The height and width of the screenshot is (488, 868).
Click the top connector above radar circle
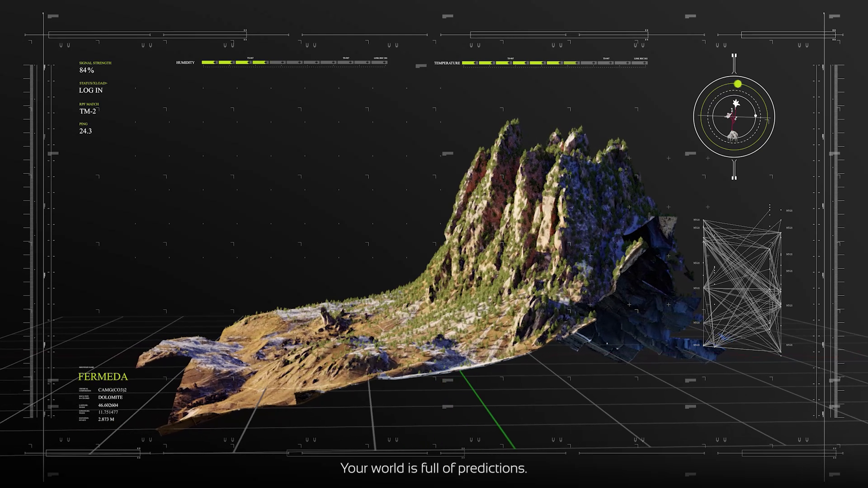734,63
